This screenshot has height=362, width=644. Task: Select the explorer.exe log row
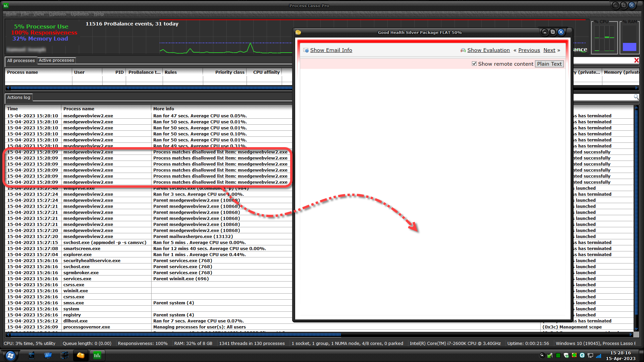149,254
